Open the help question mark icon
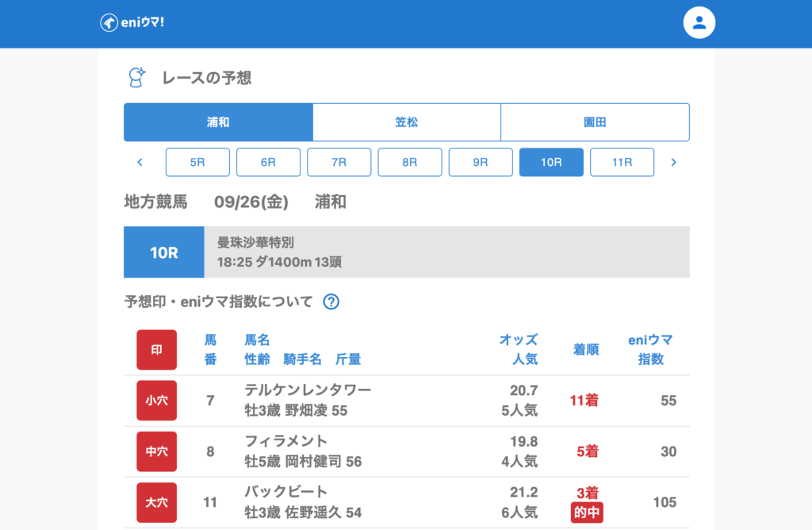This screenshot has height=530, width=812. [x=331, y=301]
